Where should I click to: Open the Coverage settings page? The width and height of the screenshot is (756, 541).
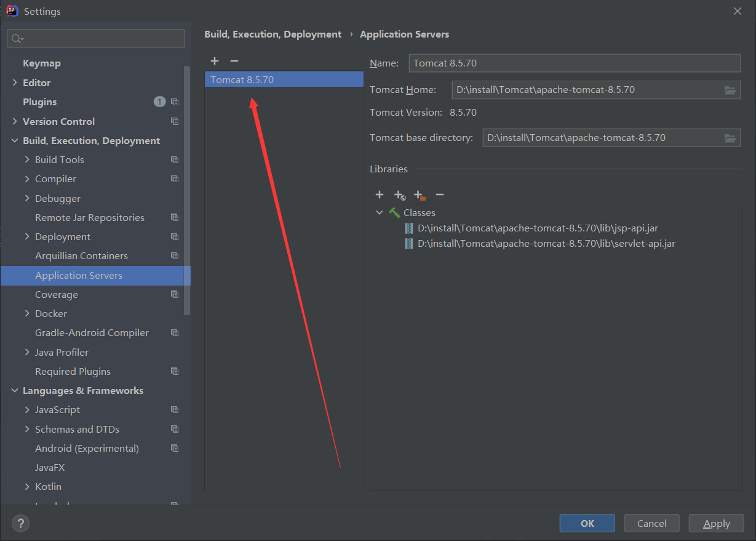click(57, 295)
